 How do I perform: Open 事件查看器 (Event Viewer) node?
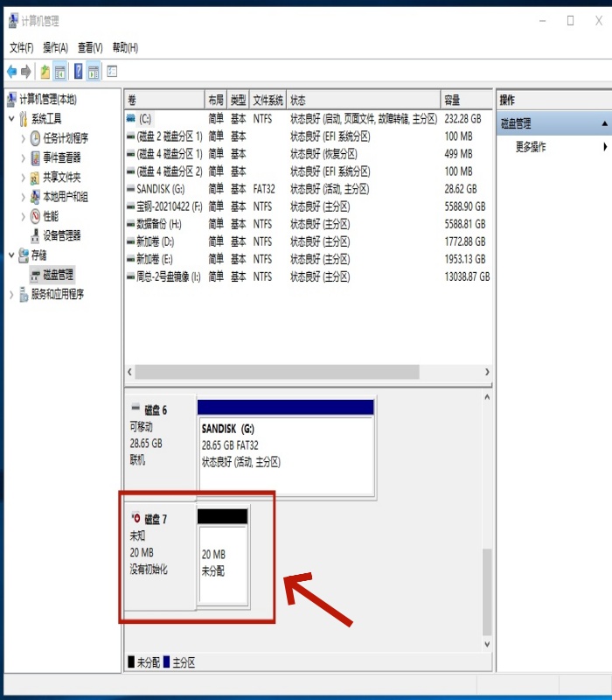click(61, 157)
